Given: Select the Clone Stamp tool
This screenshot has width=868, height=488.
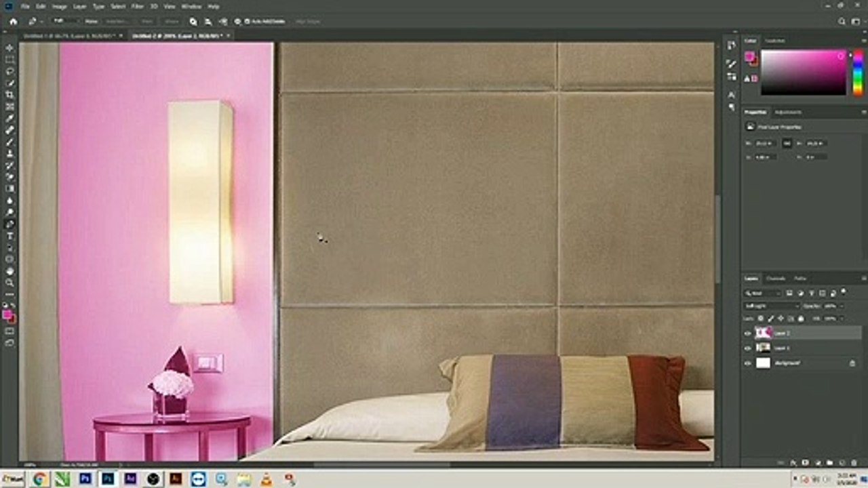Looking at the screenshot, I should [x=9, y=153].
